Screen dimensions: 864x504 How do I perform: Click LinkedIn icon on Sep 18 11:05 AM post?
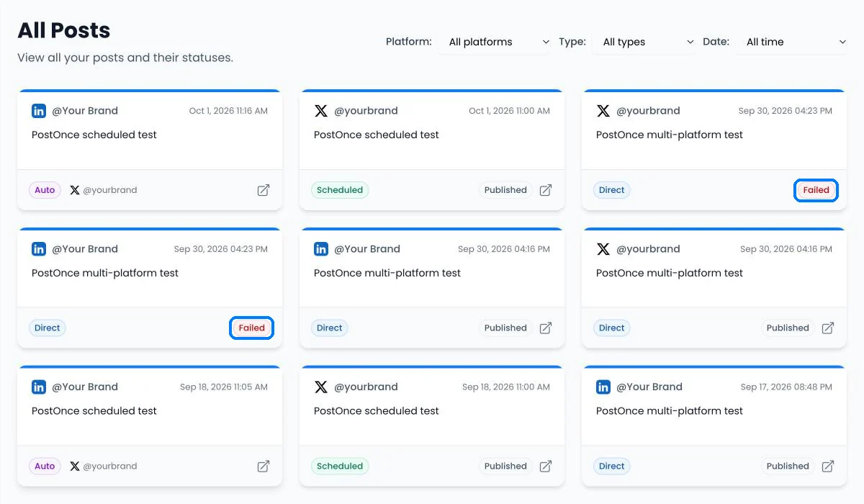(39, 387)
